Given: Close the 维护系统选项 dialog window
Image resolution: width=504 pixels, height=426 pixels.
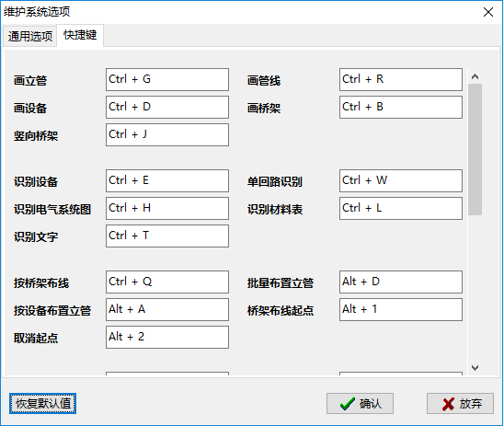Looking at the screenshot, I should (x=488, y=12).
